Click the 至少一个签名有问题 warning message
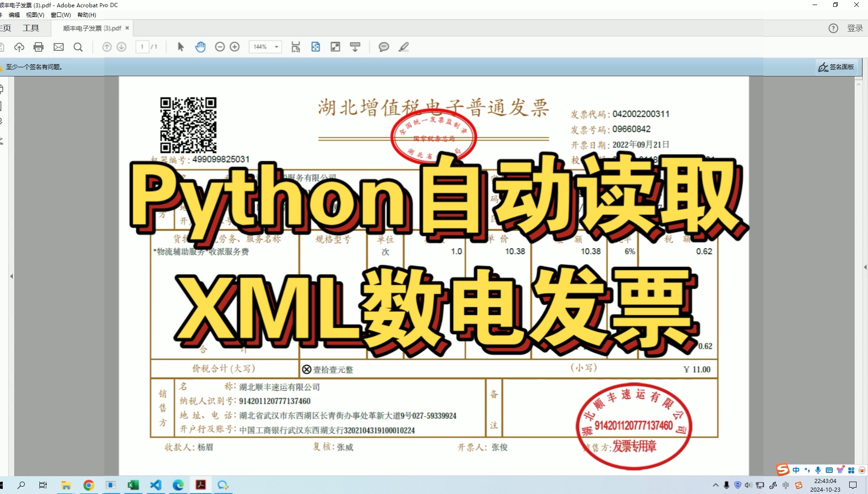The width and height of the screenshot is (868, 494). click(x=34, y=67)
